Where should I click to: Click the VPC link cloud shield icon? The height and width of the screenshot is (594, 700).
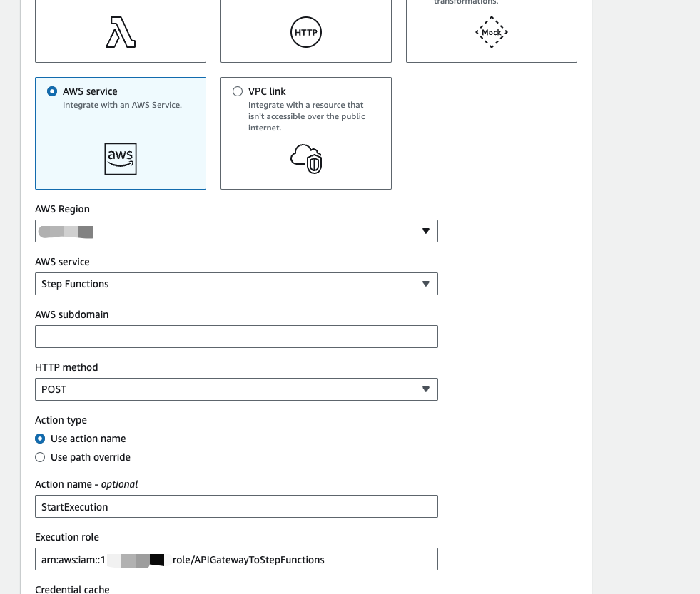pos(306,159)
